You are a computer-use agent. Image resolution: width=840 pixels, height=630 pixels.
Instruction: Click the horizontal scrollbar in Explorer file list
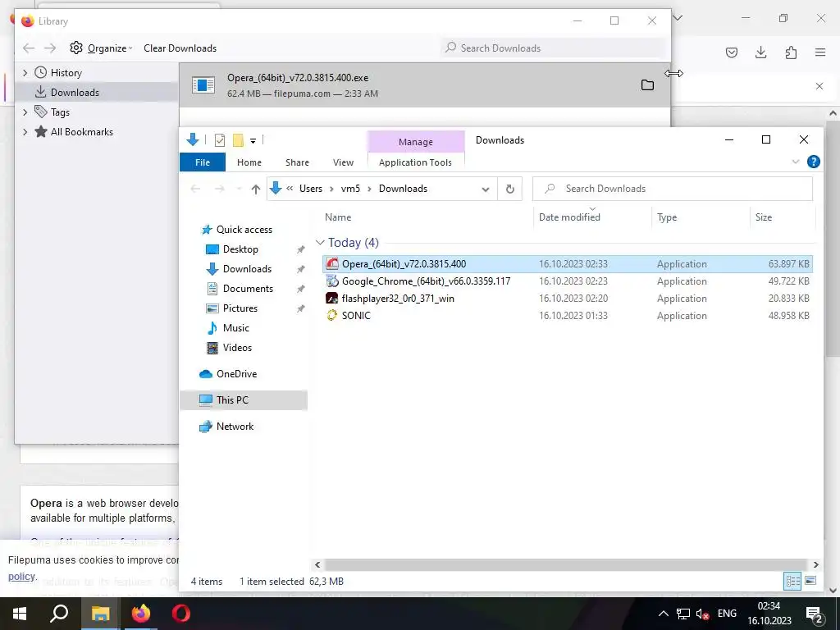coord(566,564)
